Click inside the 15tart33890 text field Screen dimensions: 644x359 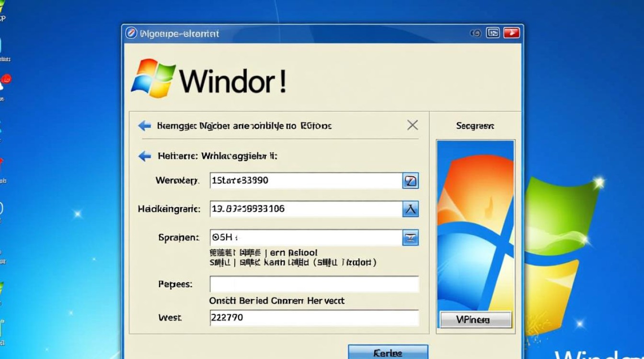[x=305, y=180]
